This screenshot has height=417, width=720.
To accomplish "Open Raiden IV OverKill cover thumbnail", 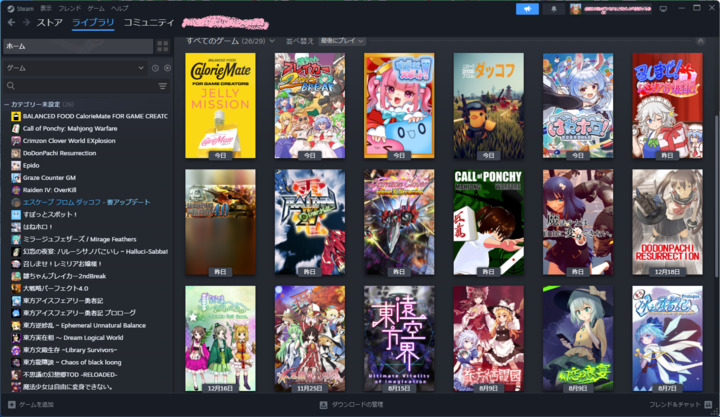I will click(x=310, y=222).
